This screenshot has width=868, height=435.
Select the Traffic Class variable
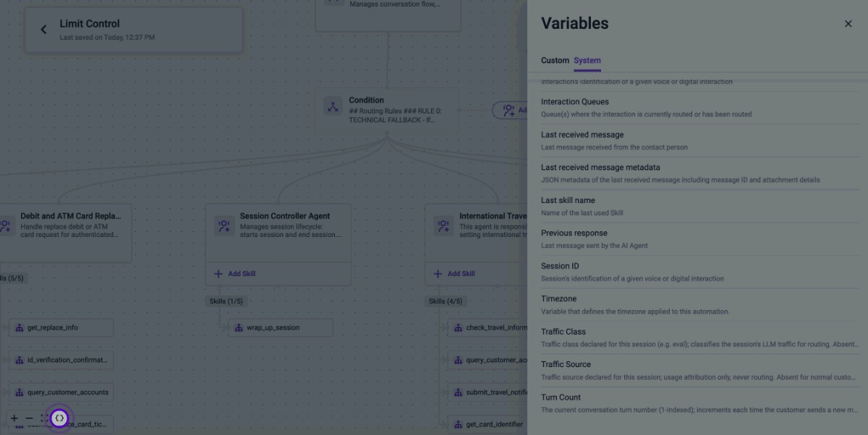coord(700,337)
